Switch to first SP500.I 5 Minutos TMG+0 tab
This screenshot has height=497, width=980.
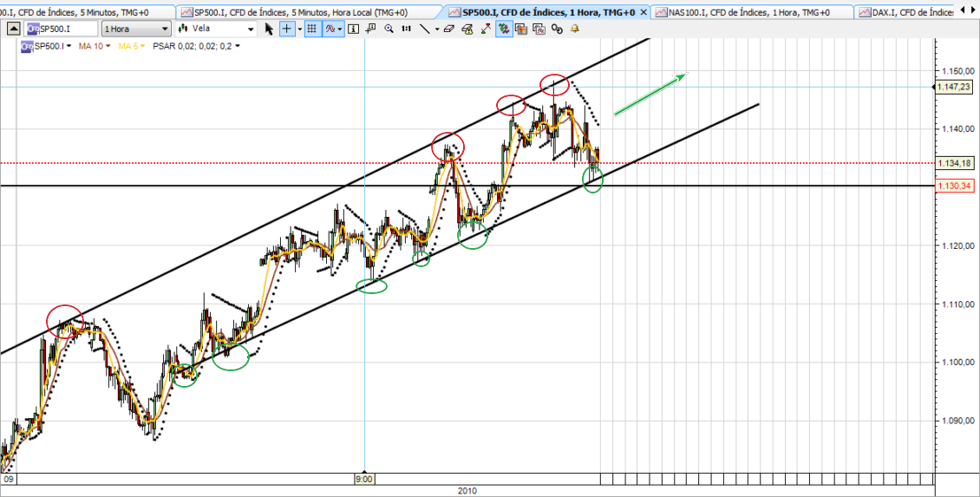pyautogui.click(x=86, y=12)
